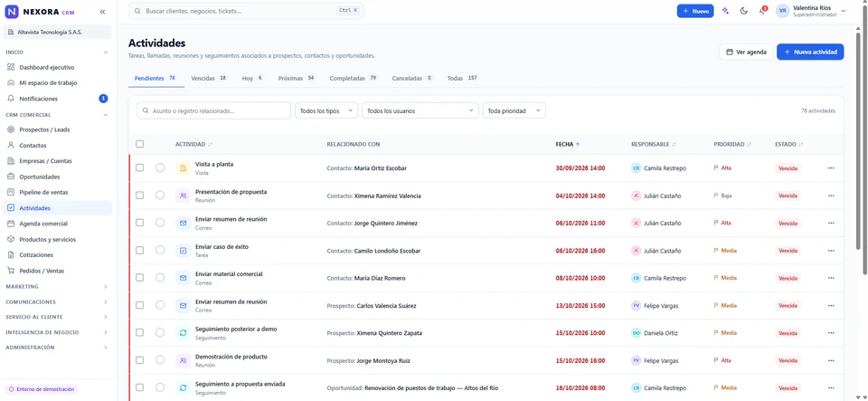Open contact María Ortiz Escobar
The width and height of the screenshot is (868, 401).
381,167
